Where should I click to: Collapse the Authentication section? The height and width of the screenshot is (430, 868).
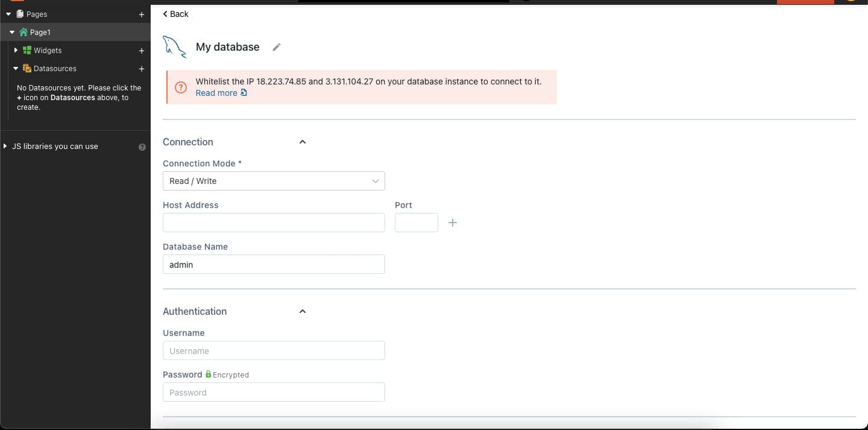coord(303,311)
